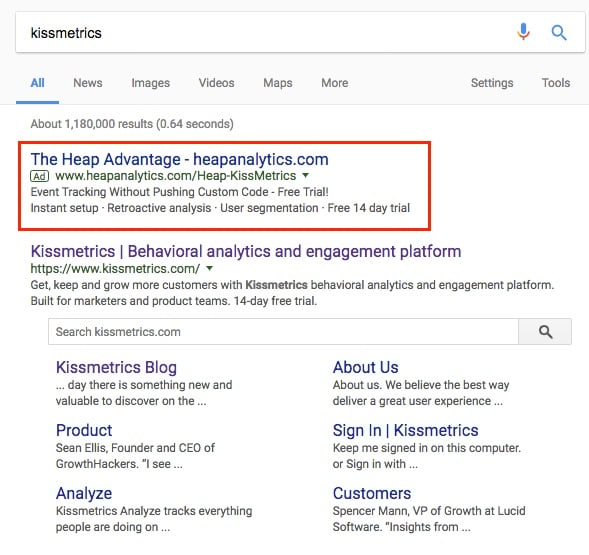Open the Analyze sitelink
The width and height of the screenshot is (589, 555).
pyautogui.click(x=84, y=493)
